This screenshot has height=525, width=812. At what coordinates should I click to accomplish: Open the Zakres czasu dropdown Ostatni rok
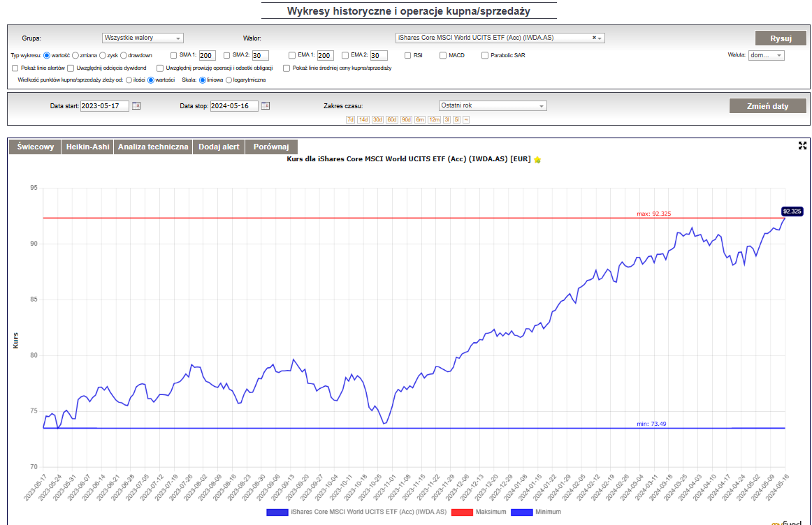click(493, 105)
